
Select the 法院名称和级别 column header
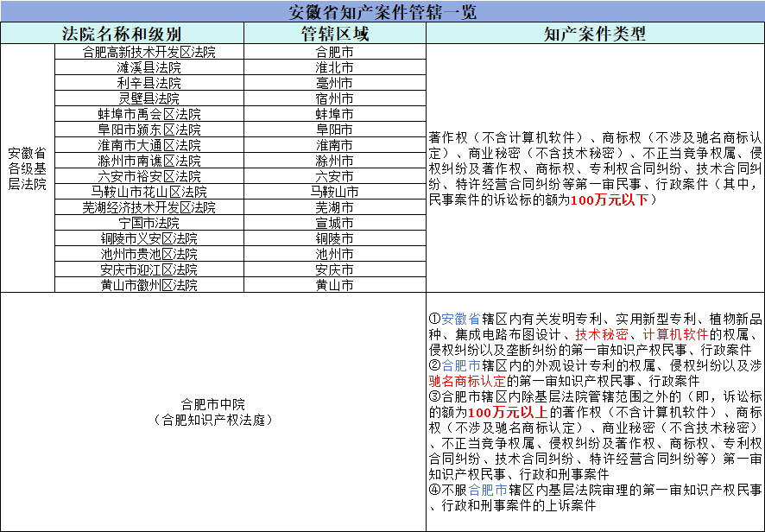[122, 34]
